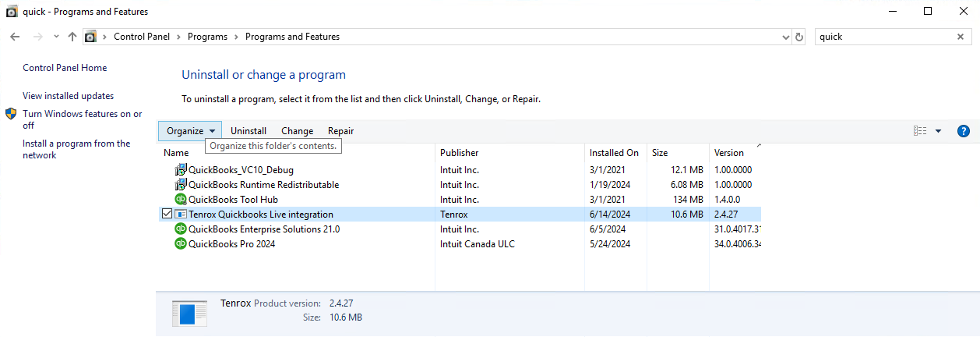The image size is (980, 337).
Task: Click the back navigation arrow
Action: pos(15,37)
